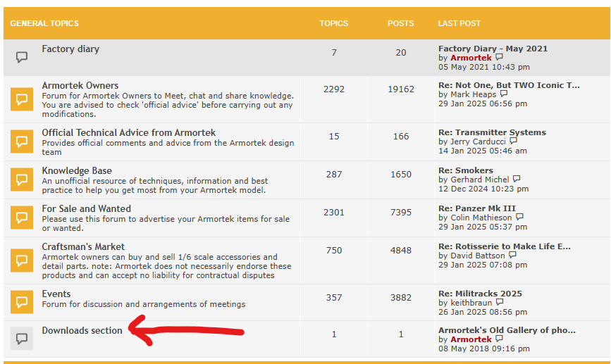Open the Craftsman's Market forum
Screen dimensions: 611x364
83,247
